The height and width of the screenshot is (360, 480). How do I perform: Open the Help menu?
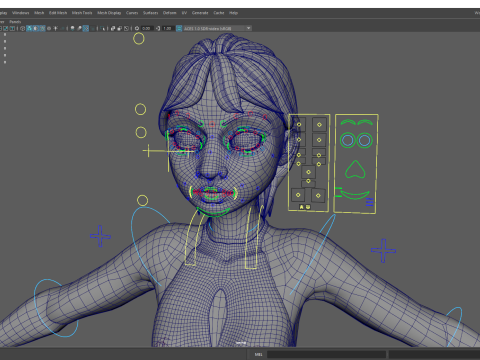(233, 13)
